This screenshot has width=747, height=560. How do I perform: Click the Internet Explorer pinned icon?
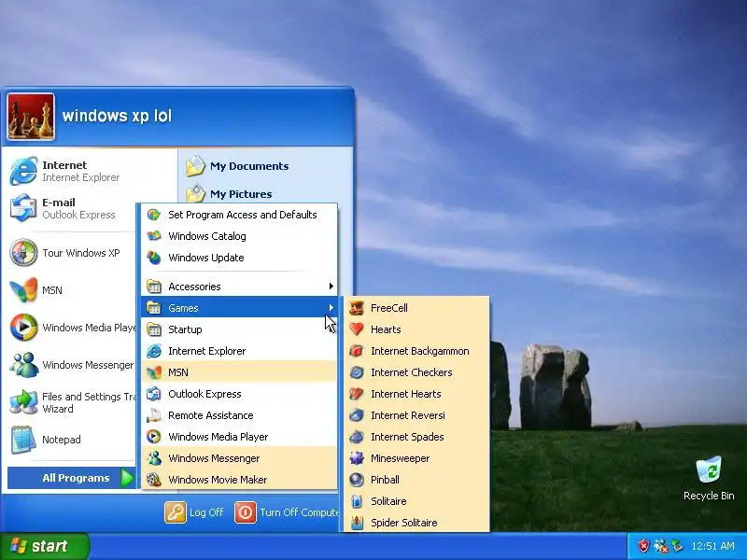(x=23, y=171)
